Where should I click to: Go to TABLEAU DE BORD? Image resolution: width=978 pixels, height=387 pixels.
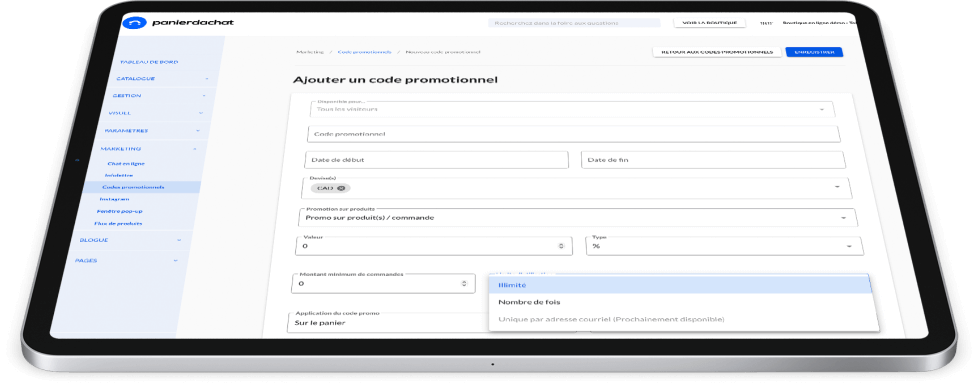(x=149, y=62)
